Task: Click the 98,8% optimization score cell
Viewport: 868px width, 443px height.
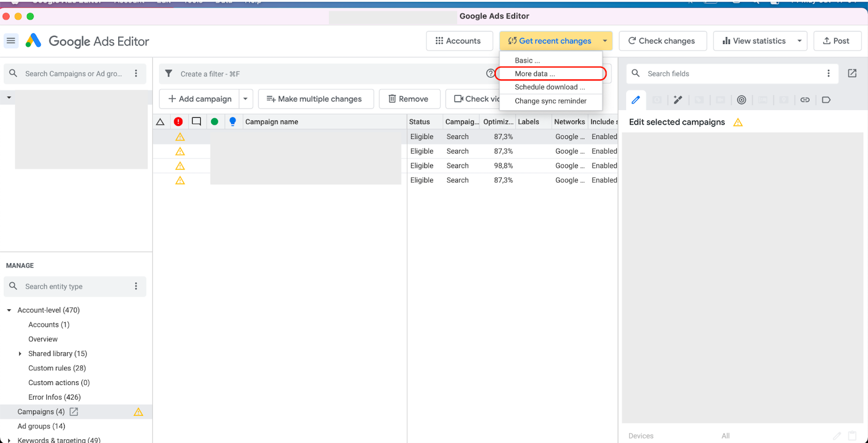Action: pos(503,166)
